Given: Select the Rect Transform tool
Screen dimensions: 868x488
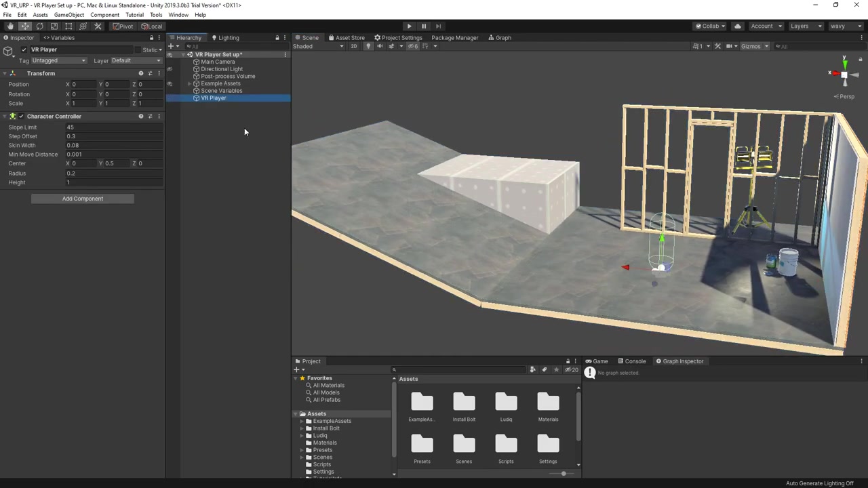Looking at the screenshot, I should [x=68, y=26].
